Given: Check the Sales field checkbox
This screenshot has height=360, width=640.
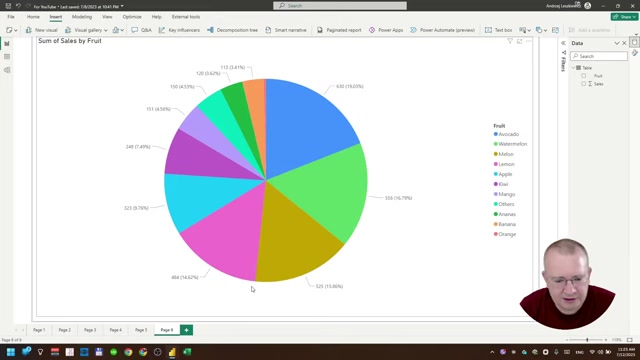Looking at the screenshot, I should (583, 84).
